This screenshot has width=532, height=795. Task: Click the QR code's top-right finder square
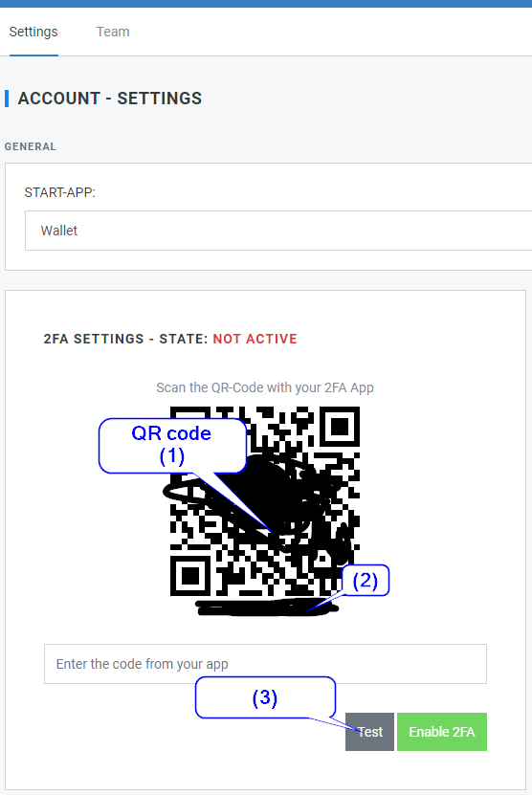click(340, 427)
